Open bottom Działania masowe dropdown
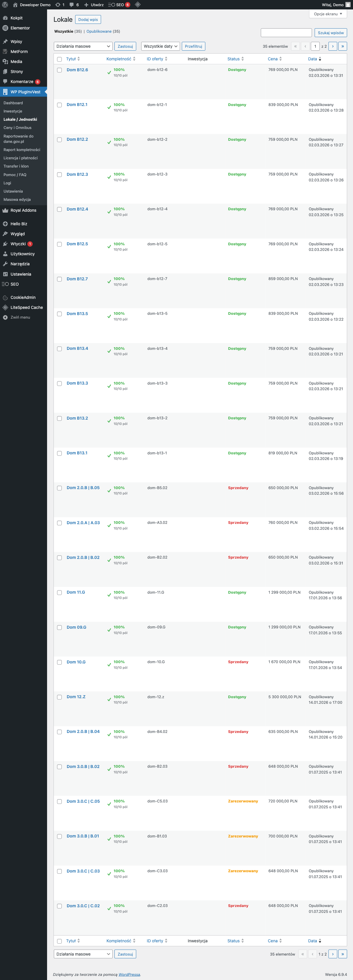This screenshot has height=980, width=353. (83, 954)
